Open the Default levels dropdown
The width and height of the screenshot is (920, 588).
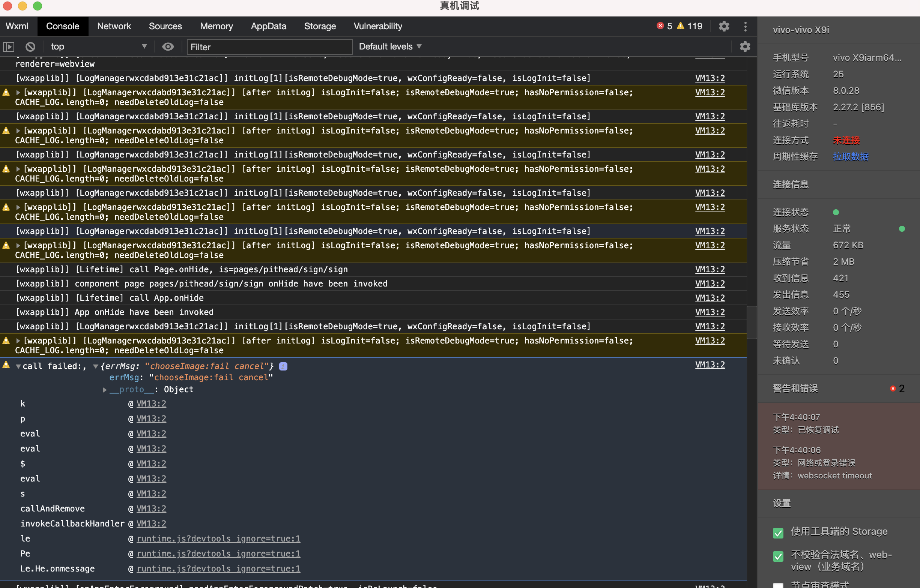click(390, 46)
